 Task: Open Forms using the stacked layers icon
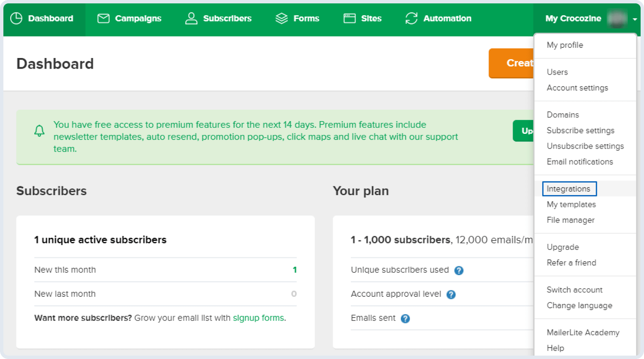[x=281, y=18]
